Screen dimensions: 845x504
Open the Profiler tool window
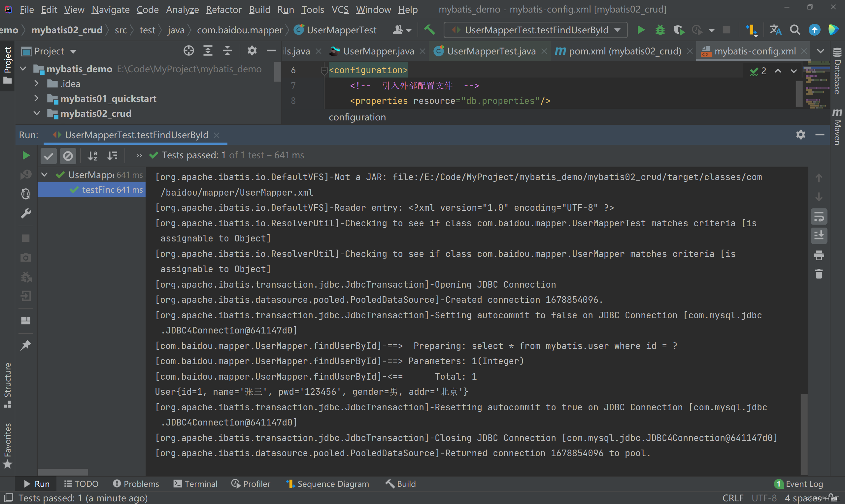[251, 484]
